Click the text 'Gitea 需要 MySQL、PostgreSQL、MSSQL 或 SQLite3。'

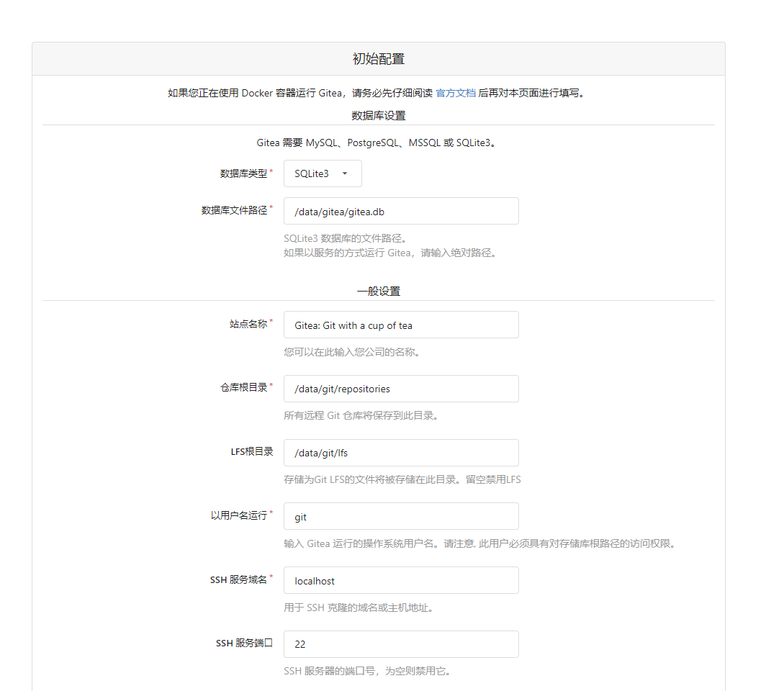tap(377, 143)
